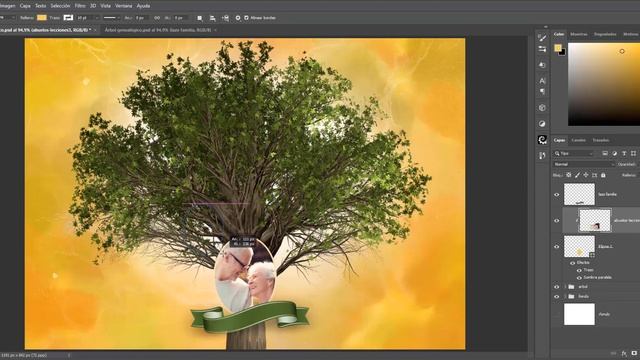Viewport: 640px width, 360px height.
Task: Open the highlighted swirl panel icon
Action: point(542,140)
